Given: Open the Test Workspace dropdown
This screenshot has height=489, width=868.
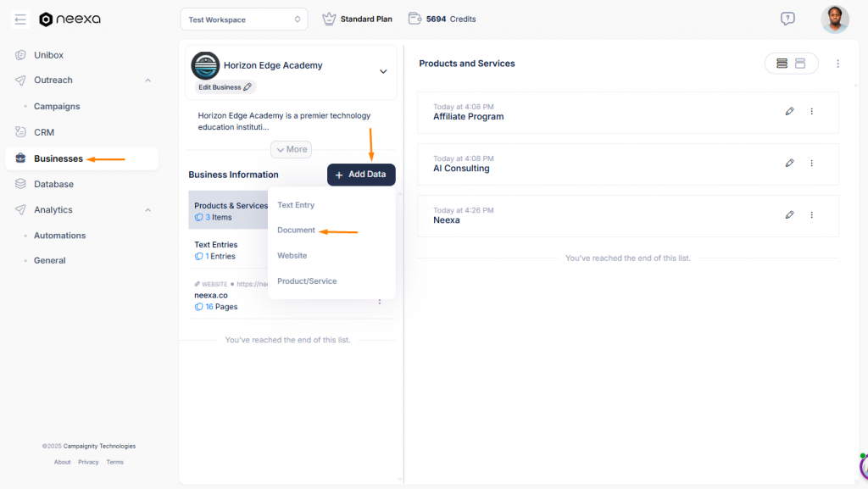Looking at the screenshot, I should coord(244,19).
